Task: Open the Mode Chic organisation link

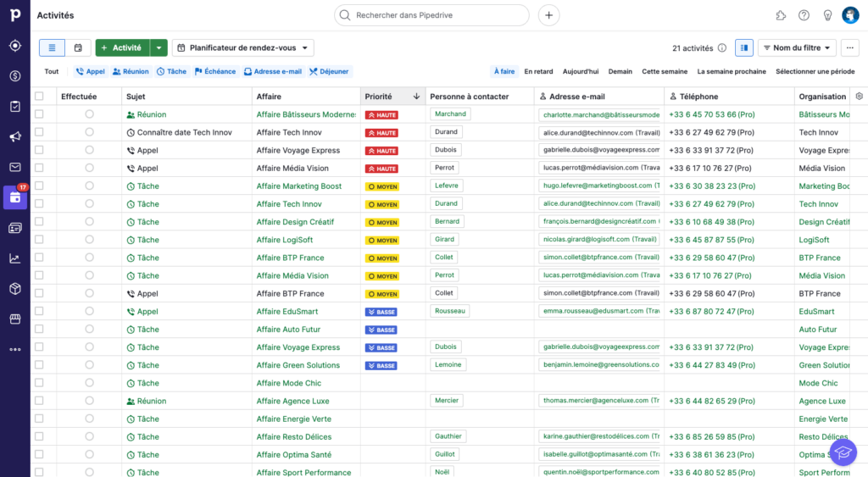Action: point(818,383)
